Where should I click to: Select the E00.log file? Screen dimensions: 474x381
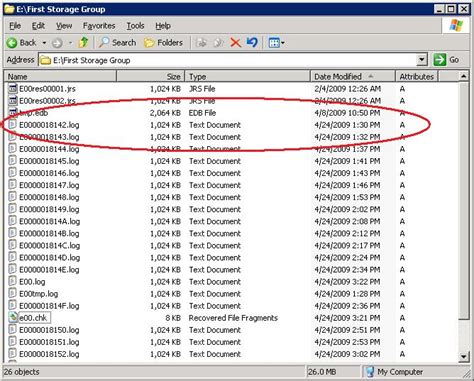[x=32, y=282]
